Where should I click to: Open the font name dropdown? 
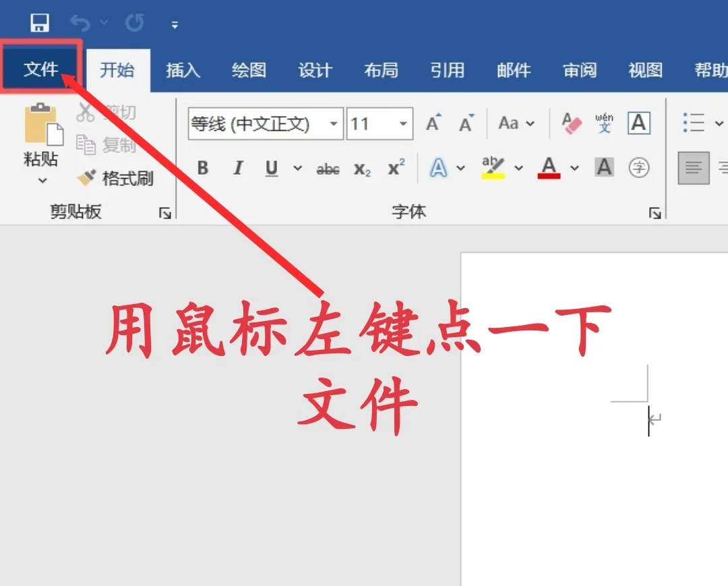[334, 123]
